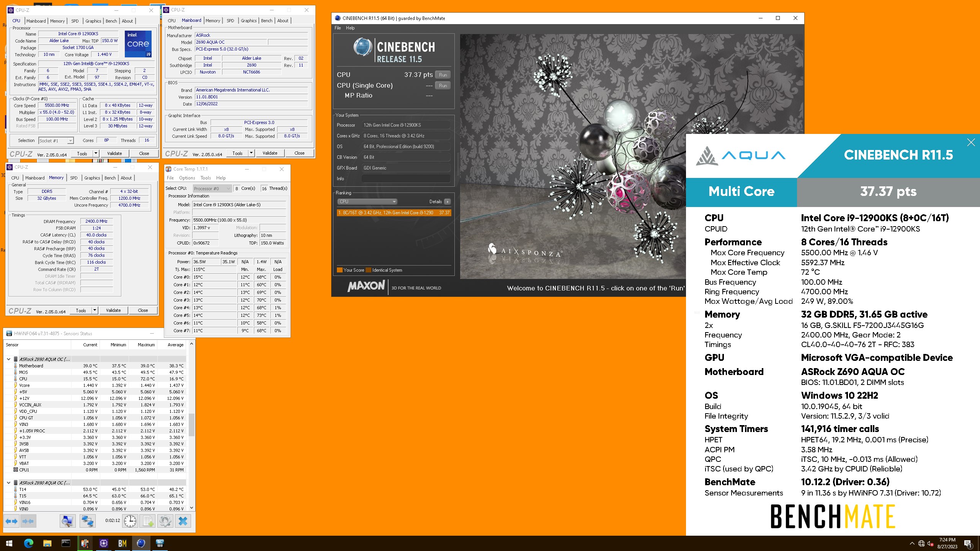980x551 pixels.
Task: Select ranking entry 8C/16T @ 3.42 GHz
Action: point(394,213)
